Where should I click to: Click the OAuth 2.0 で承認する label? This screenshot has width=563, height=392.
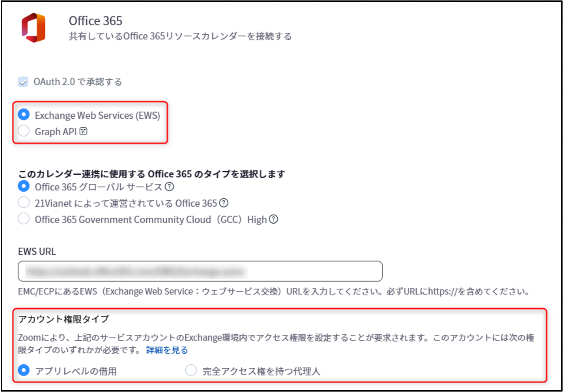pos(78,82)
